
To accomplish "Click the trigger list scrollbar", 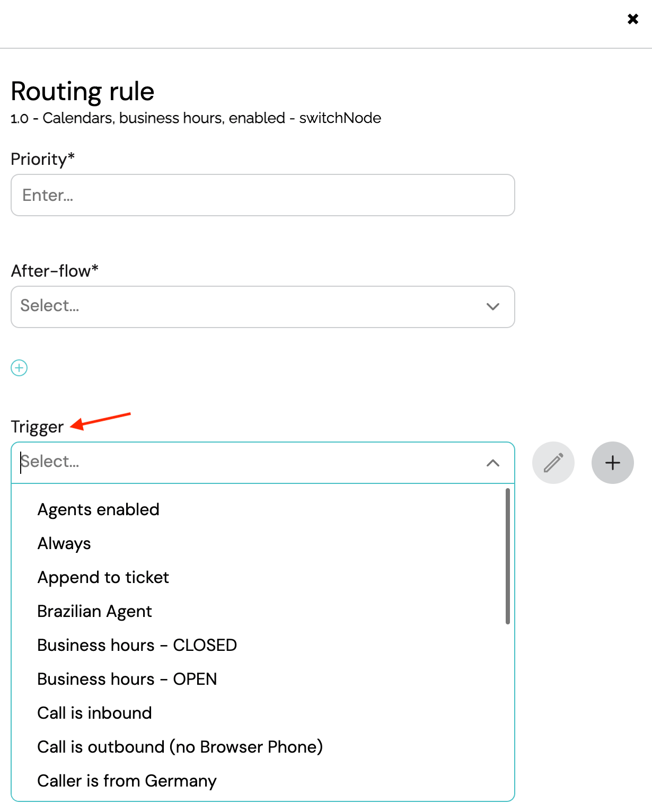I will click(508, 556).
